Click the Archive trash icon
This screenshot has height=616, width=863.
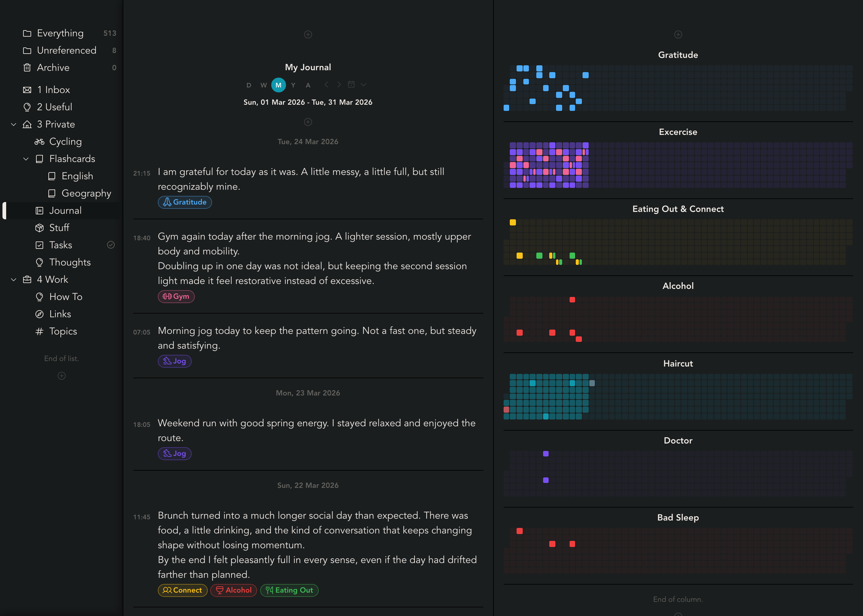coord(27,68)
